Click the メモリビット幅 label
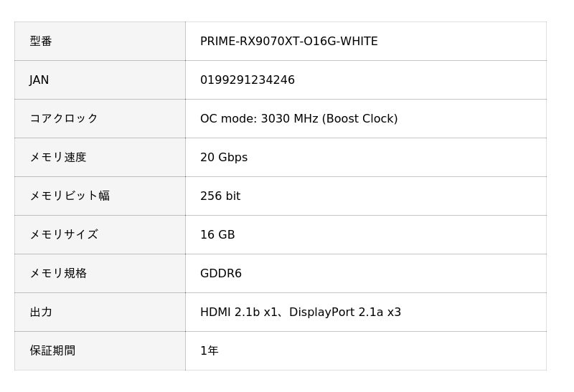574x392 pixels. 69,196
